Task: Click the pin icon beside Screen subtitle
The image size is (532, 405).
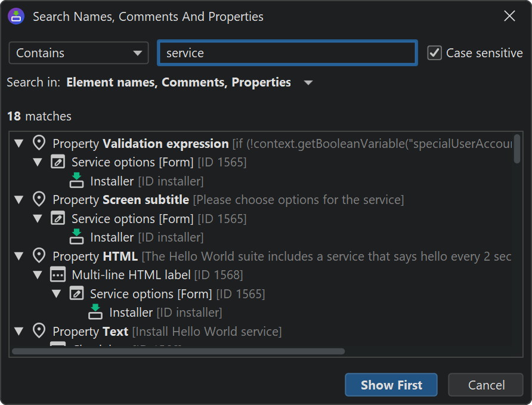Action: 39,199
